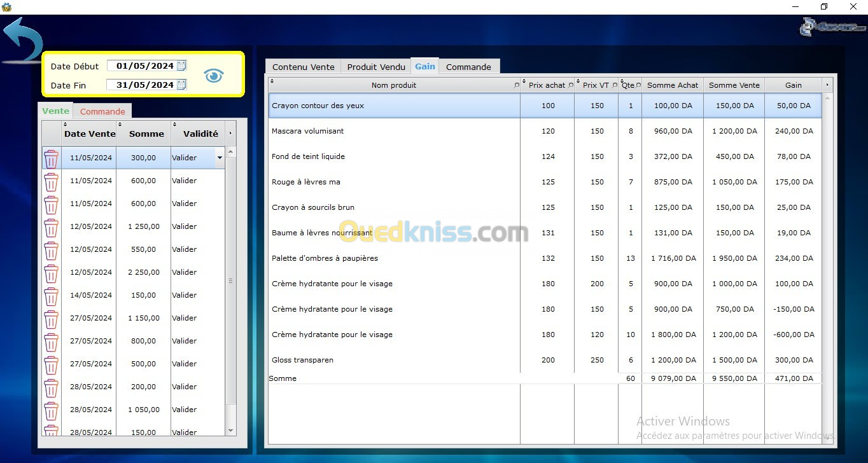Open the Date Fin calendar picker icon
This screenshot has height=463, width=868.
pyautogui.click(x=181, y=85)
